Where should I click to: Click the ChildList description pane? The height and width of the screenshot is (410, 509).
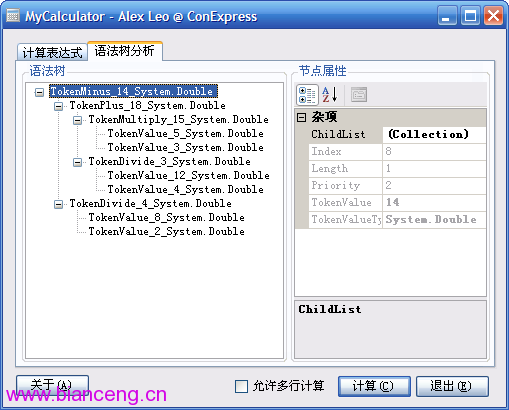click(x=390, y=329)
